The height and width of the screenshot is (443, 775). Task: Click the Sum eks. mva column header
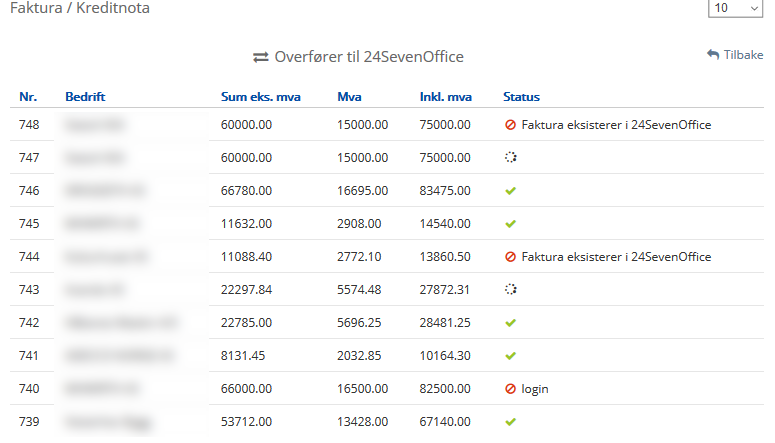pos(260,97)
